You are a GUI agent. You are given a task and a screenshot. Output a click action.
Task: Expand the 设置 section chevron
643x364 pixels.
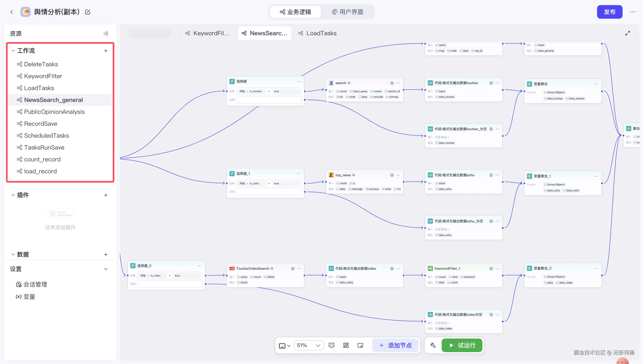pyautogui.click(x=106, y=269)
